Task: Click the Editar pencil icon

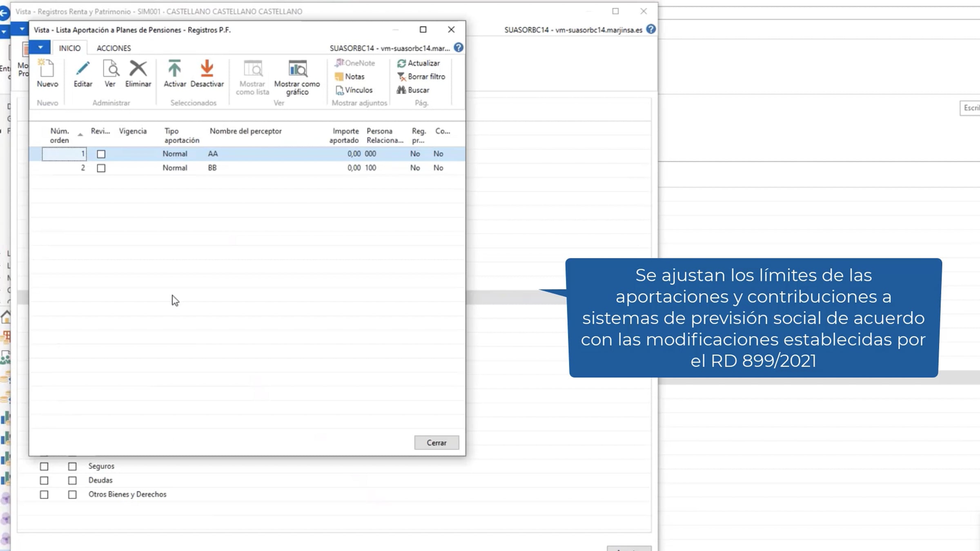Action: 83,69
